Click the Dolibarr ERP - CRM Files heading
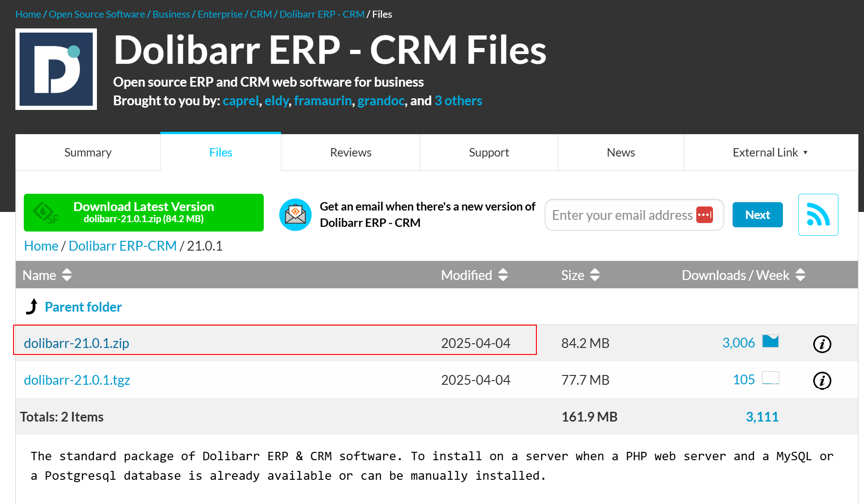 (330, 50)
